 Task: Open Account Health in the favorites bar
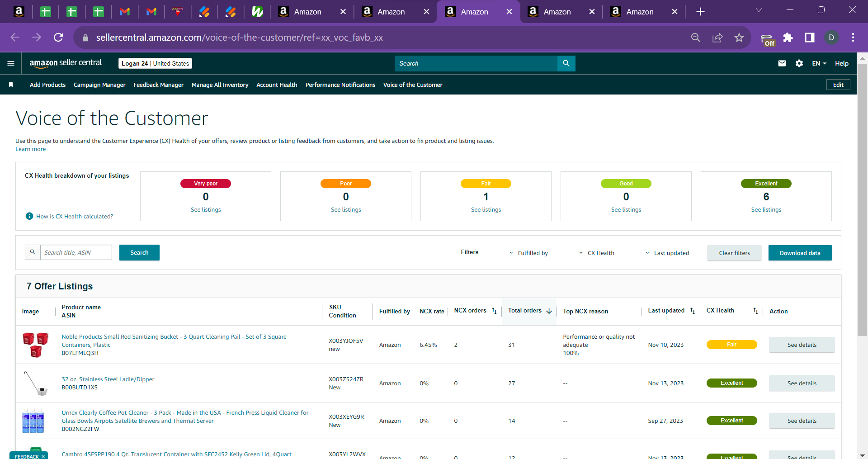tap(277, 85)
